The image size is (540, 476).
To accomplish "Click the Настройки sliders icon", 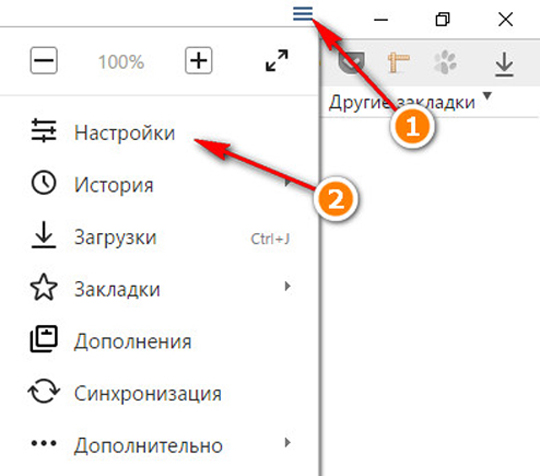I will 44,131.
